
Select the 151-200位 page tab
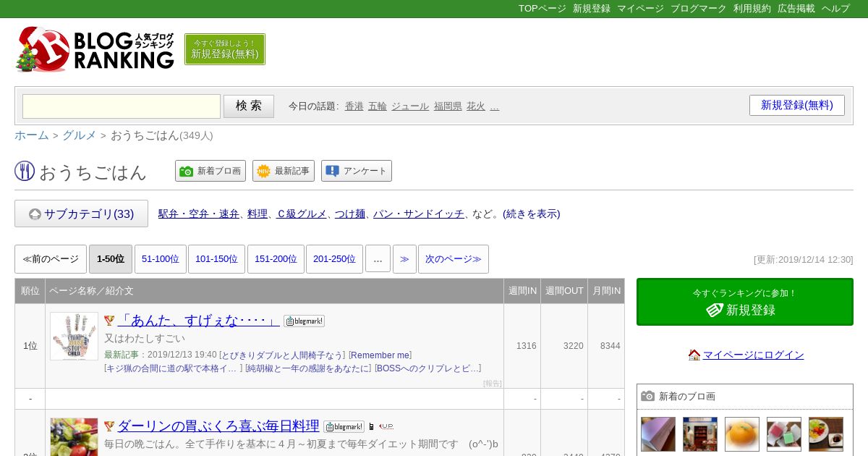(276, 259)
